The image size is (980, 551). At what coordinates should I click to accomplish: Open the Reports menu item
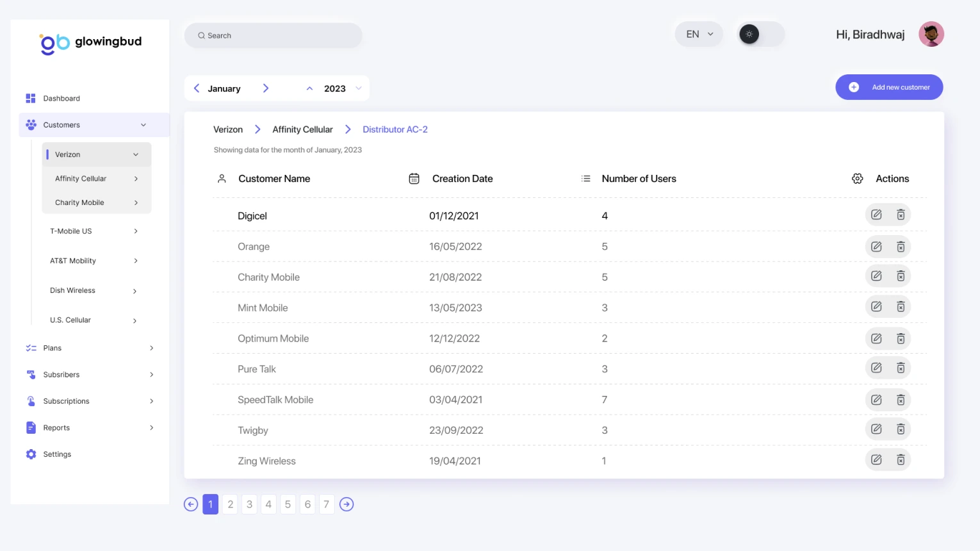pyautogui.click(x=90, y=427)
